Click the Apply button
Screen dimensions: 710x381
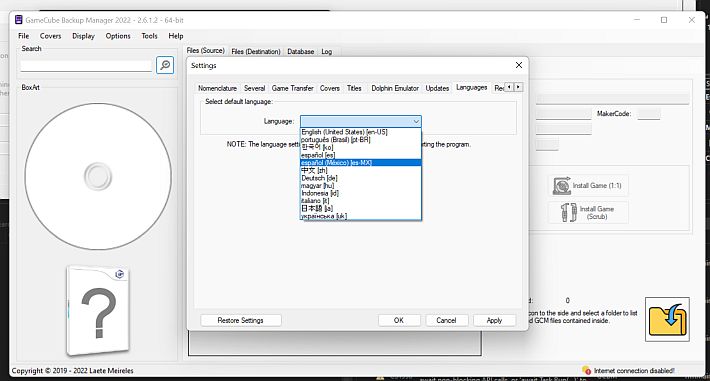coord(494,320)
